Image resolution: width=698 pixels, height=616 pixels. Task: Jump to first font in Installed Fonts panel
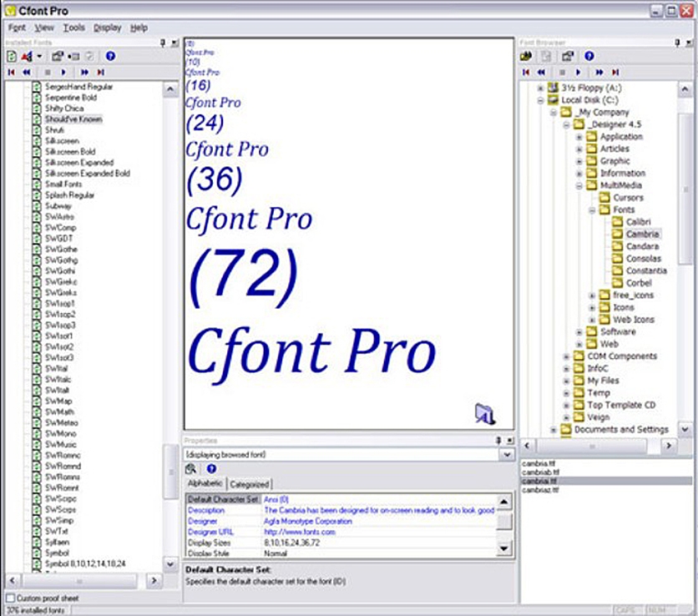click(x=12, y=72)
